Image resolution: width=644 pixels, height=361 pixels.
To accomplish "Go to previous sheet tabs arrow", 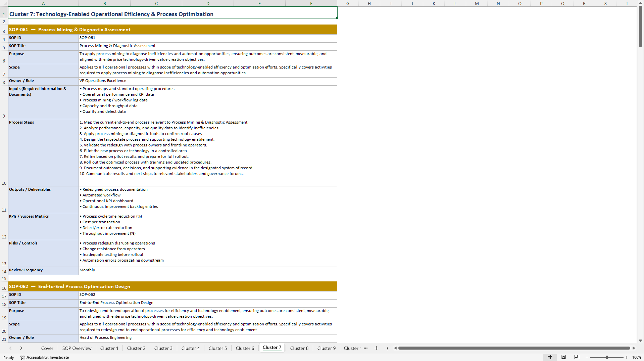I will tap(10, 348).
